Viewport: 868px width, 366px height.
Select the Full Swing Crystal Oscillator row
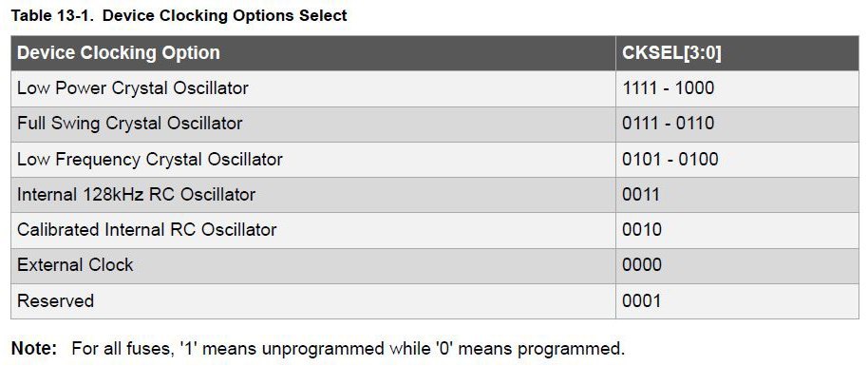click(435, 124)
